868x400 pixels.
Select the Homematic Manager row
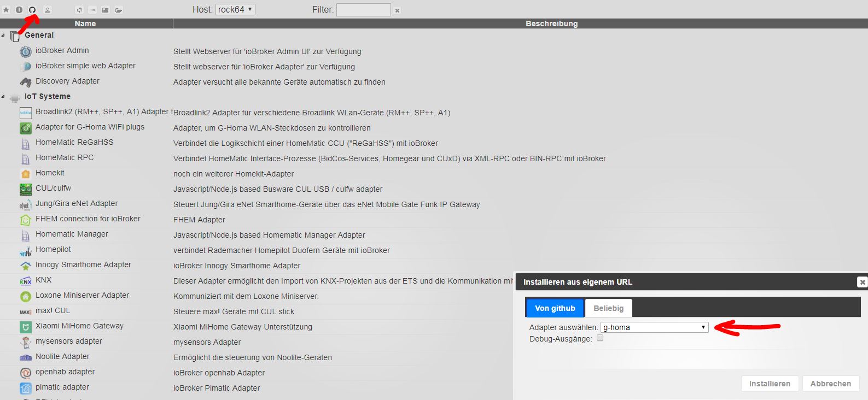pyautogui.click(x=434, y=234)
